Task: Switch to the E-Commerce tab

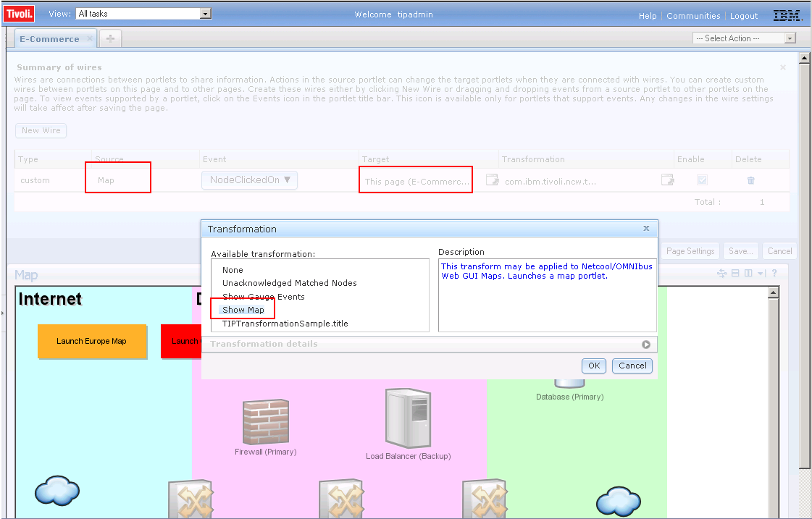Action: pyautogui.click(x=49, y=39)
